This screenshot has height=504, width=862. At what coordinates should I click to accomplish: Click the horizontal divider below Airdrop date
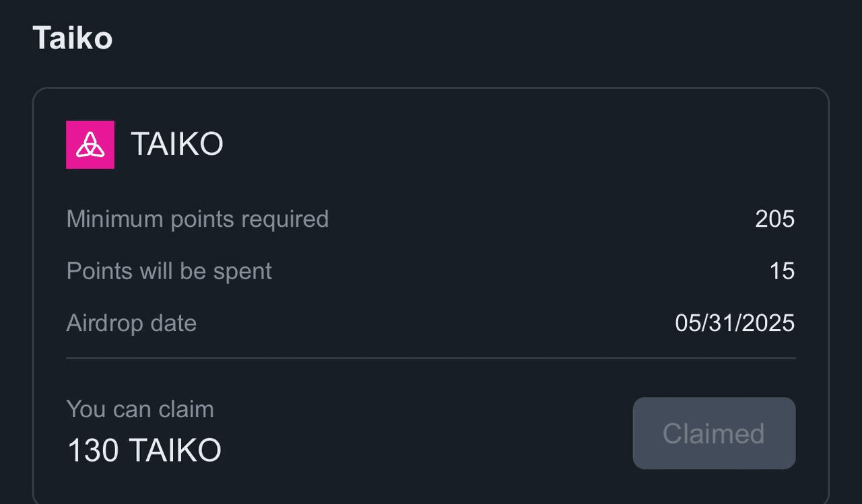(431, 358)
